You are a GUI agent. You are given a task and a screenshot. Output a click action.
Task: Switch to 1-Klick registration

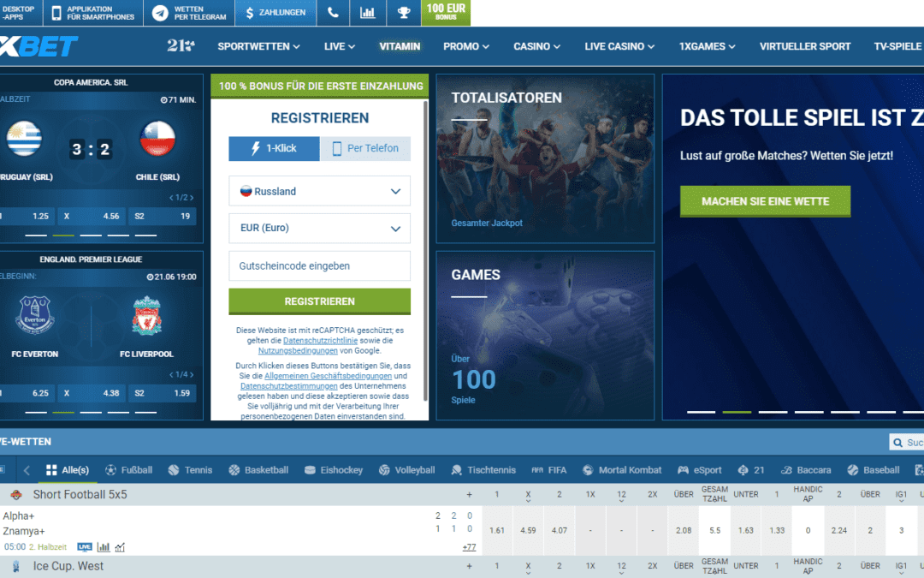[274, 149]
